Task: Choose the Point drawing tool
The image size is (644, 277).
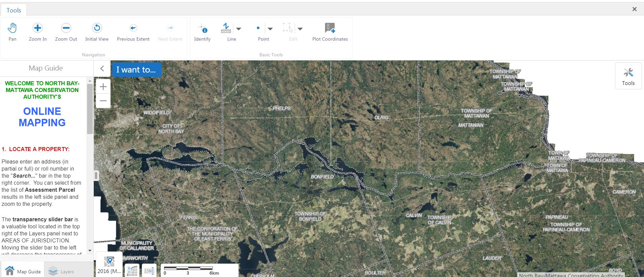Action: [x=258, y=32]
